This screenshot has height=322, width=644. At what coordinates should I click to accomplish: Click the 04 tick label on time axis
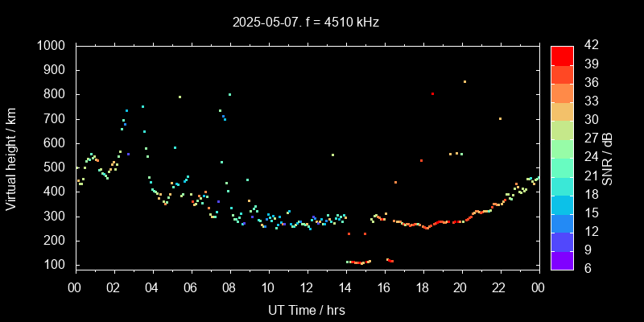(152, 287)
